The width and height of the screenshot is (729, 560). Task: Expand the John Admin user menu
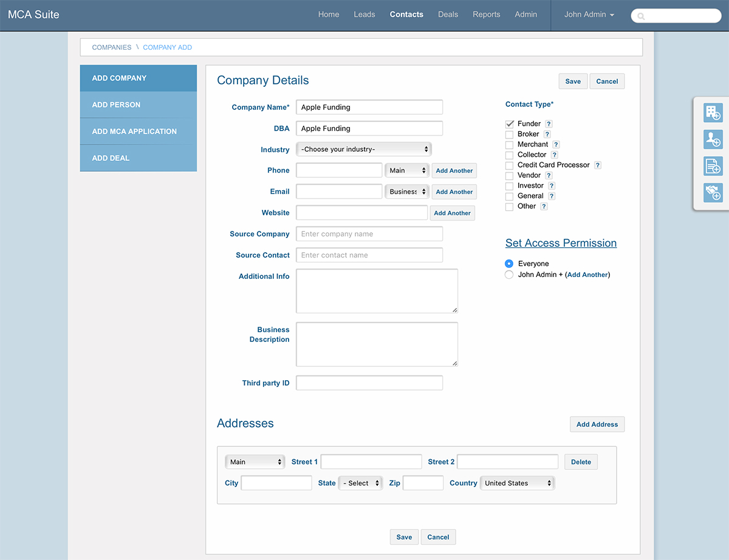(589, 15)
